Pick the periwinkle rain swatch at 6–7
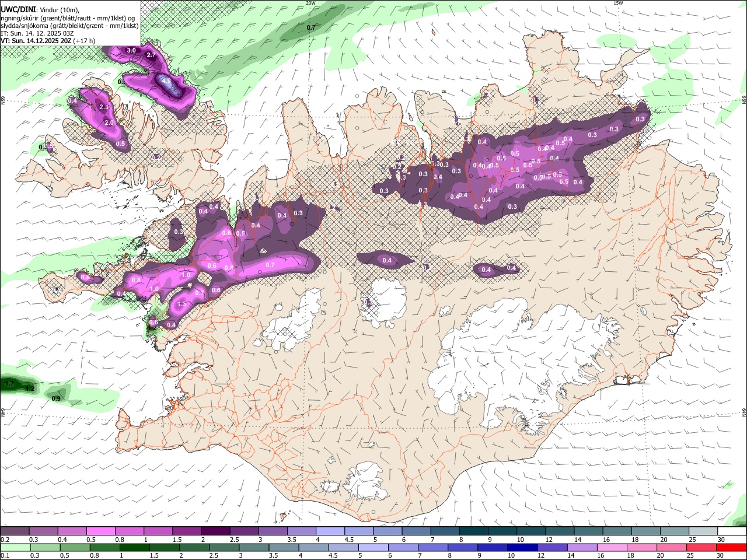The width and height of the screenshot is (747, 560). coord(403,547)
